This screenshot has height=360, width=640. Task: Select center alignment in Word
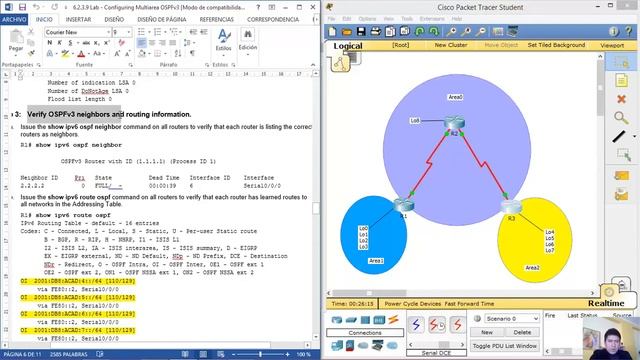[152, 43]
